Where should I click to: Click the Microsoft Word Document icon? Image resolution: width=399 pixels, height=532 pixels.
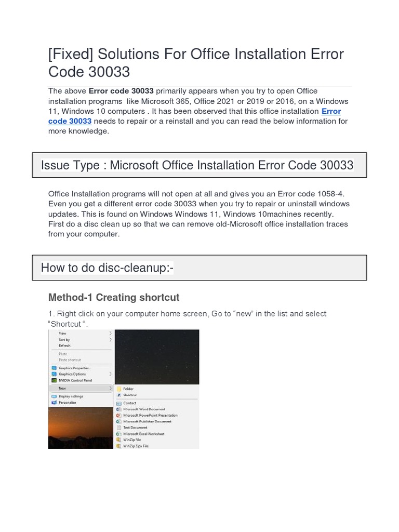click(x=119, y=409)
